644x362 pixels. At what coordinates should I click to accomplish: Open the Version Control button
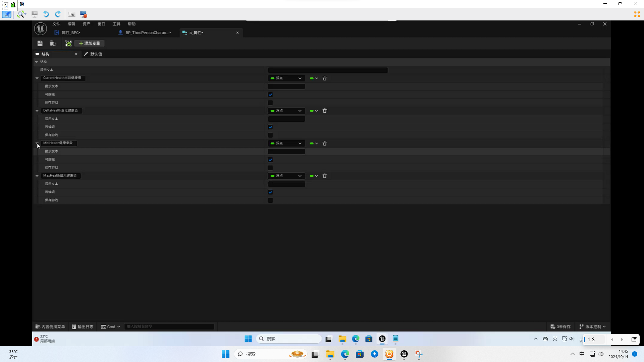592,326
